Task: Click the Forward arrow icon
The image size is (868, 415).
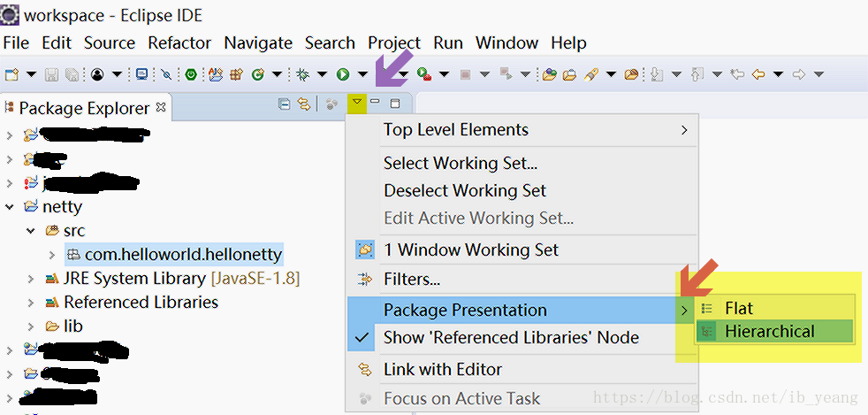Action: pyautogui.click(x=799, y=74)
